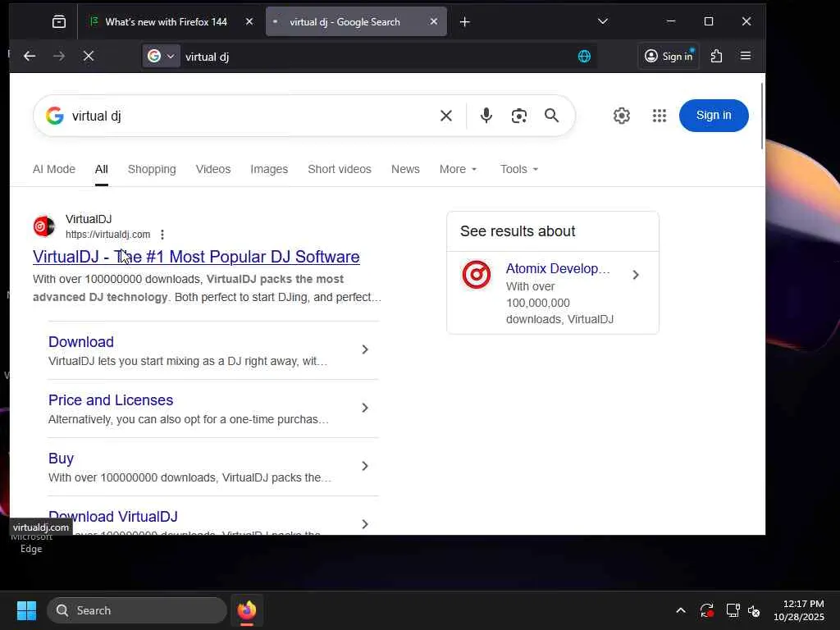840x630 pixels.
Task: Switch to News results
Action: (x=405, y=169)
